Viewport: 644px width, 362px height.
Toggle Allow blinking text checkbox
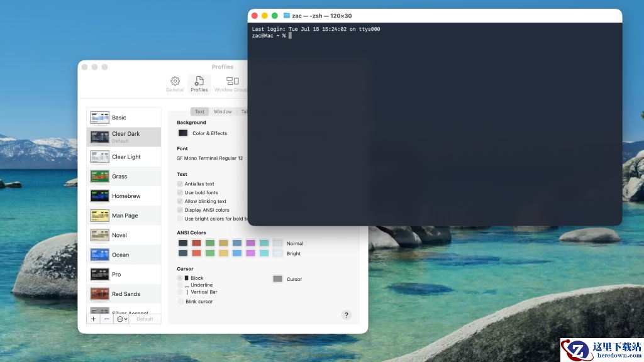[180, 201]
